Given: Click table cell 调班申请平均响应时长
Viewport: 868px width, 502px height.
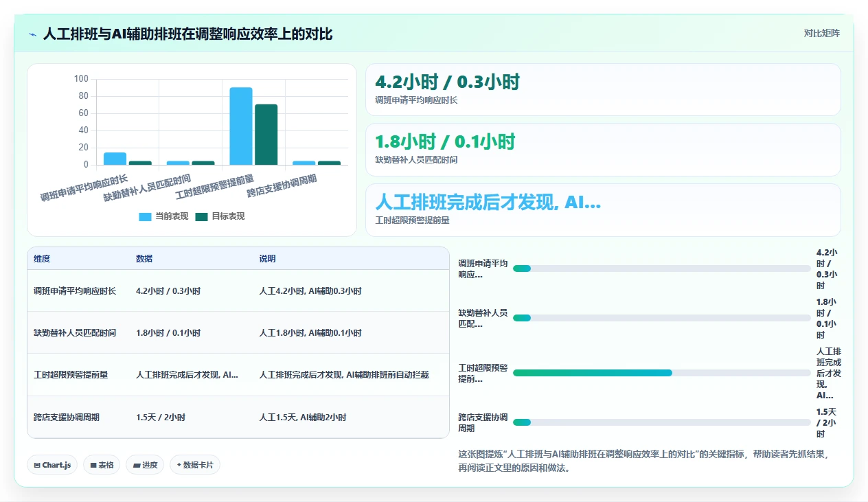Looking at the screenshot, I should pyautogui.click(x=75, y=291).
